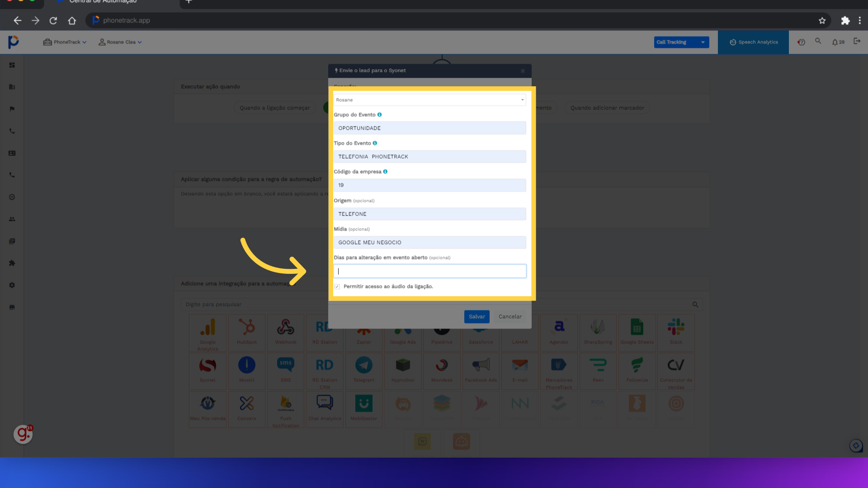The width and height of the screenshot is (868, 488).
Task: Select the Followize integration
Action: point(637,371)
